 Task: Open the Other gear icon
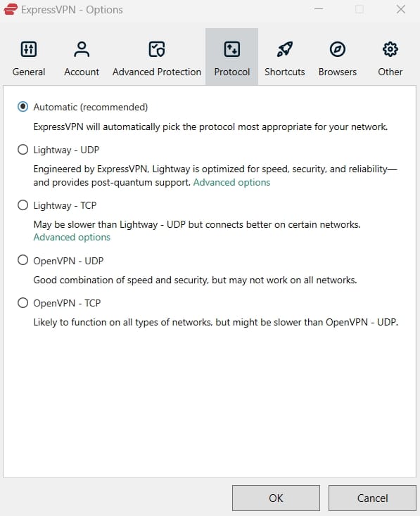(390, 49)
